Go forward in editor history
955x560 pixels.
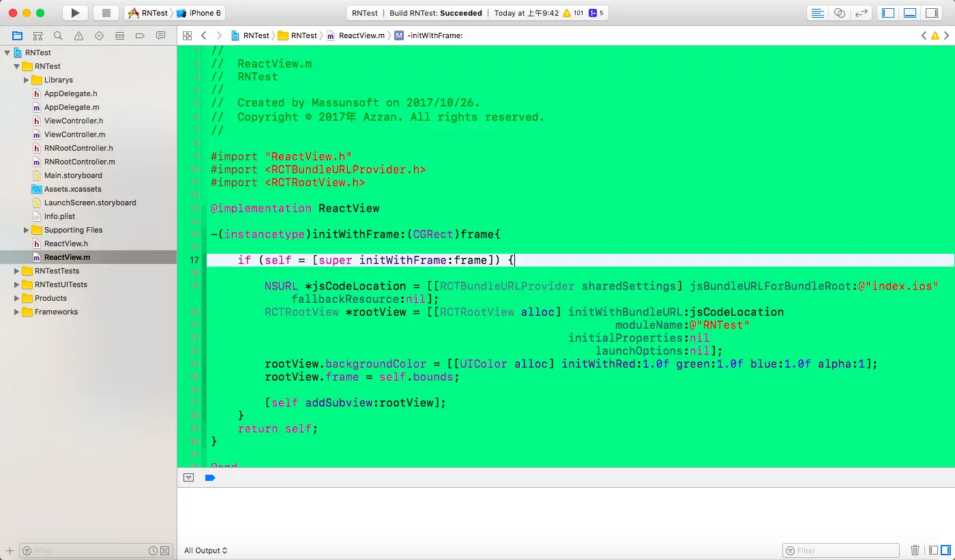219,35
